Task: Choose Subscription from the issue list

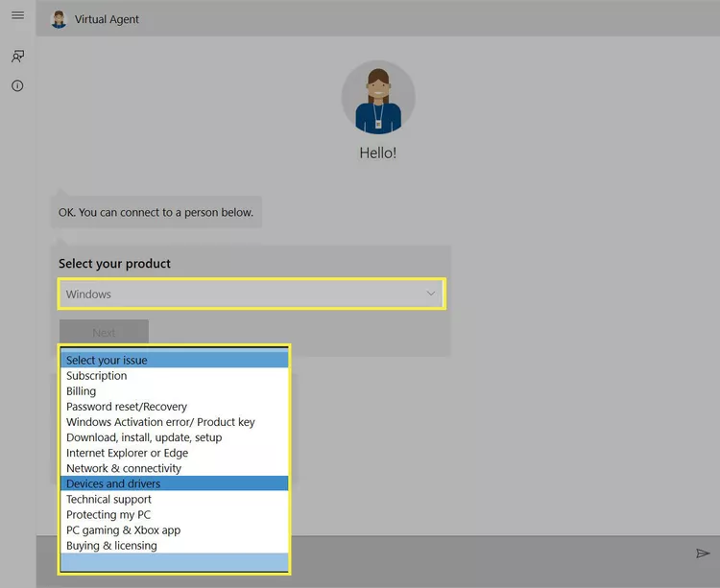Action: coord(175,376)
